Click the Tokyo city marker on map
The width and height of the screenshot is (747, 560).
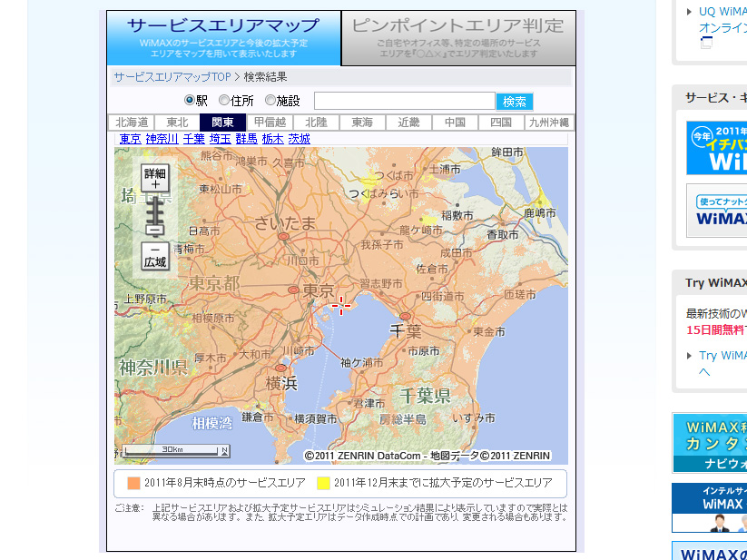293,290
